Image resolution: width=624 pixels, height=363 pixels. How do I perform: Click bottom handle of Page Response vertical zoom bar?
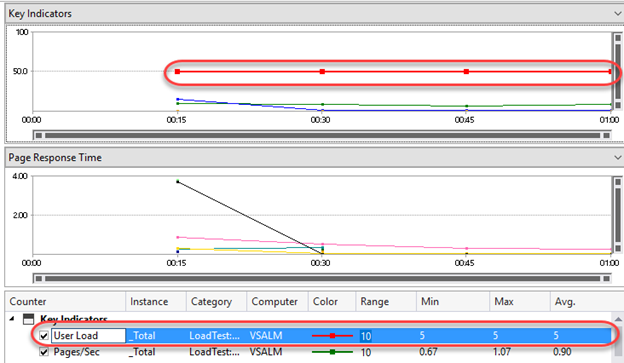[618, 248]
